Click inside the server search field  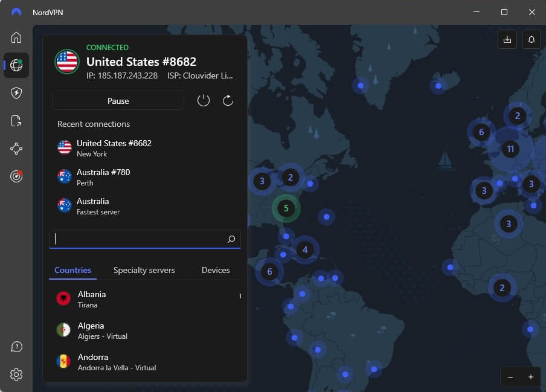(x=144, y=239)
